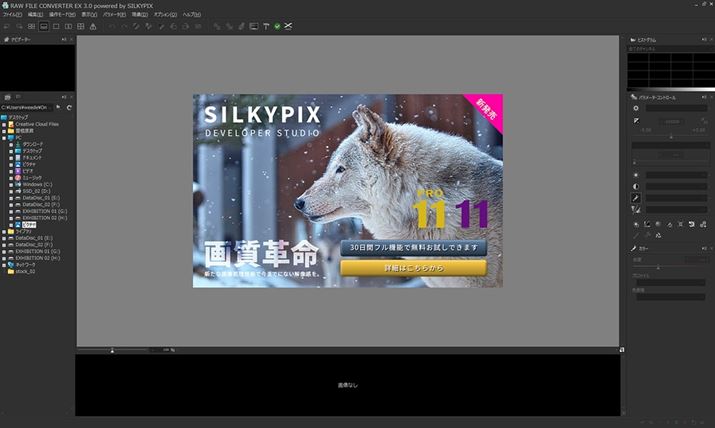Viewport: 715px width, 428px height.
Task: Collapse the PC tree node
Action: click(4, 137)
